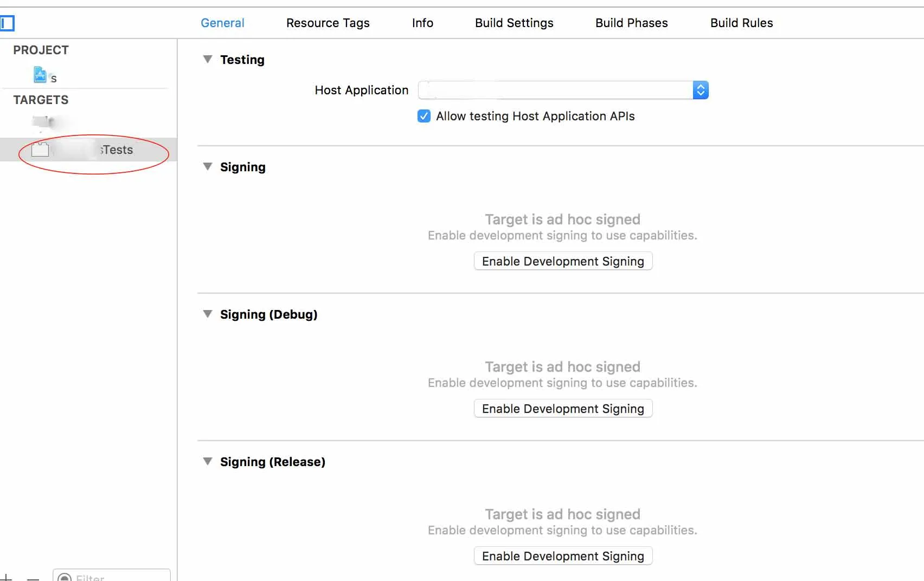Viewport: 924px width, 581px height.
Task: Open the Build Phases tab
Action: 631,23
